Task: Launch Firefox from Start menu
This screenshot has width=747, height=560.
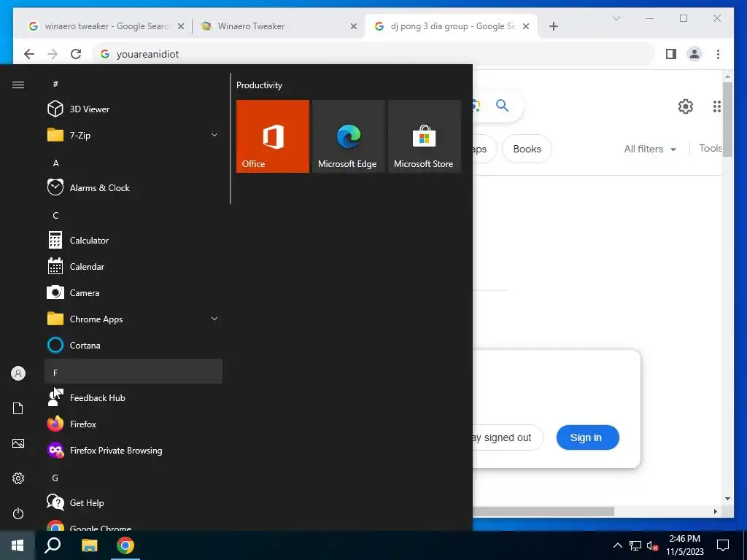Action: [133, 424]
